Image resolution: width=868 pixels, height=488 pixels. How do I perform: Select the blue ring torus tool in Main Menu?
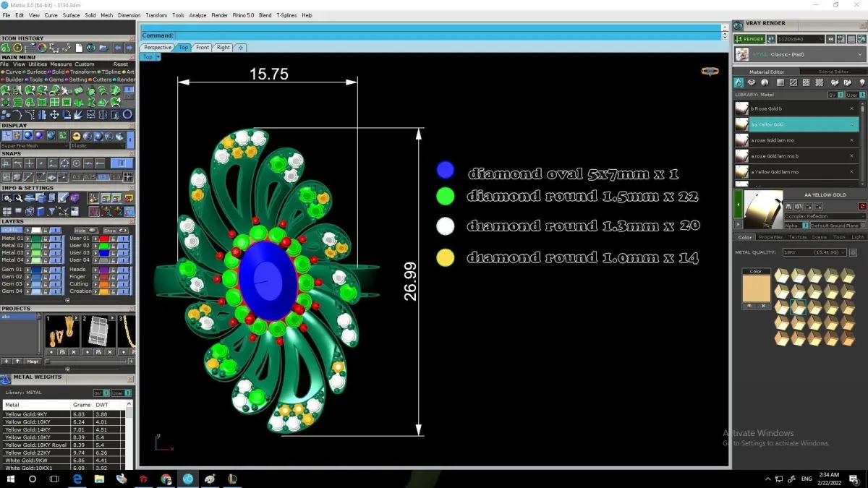[127, 114]
